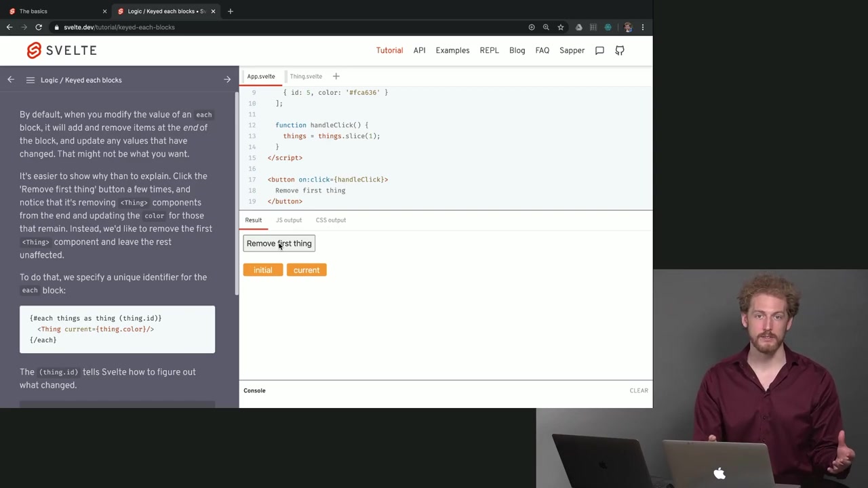
Task: Open the API nav link
Action: 419,50
